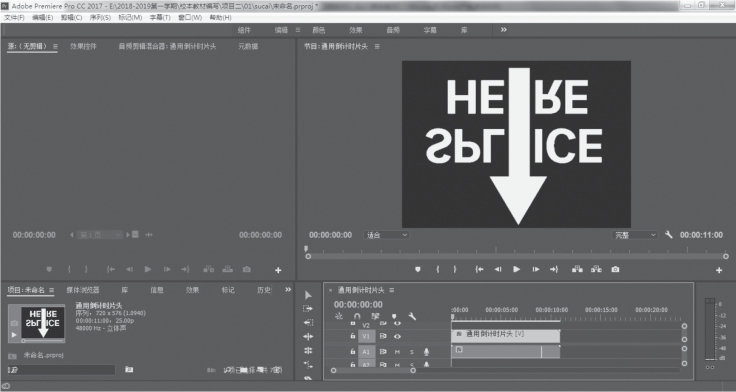
Task: Export frame from Program monitor camera icon
Action: pyautogui.click(x=615, y=269)
